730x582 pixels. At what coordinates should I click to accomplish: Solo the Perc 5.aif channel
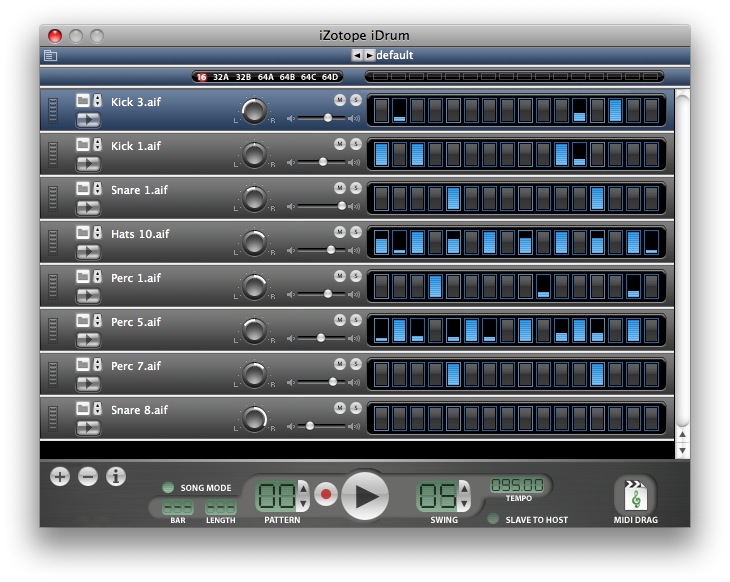point(356,320)
